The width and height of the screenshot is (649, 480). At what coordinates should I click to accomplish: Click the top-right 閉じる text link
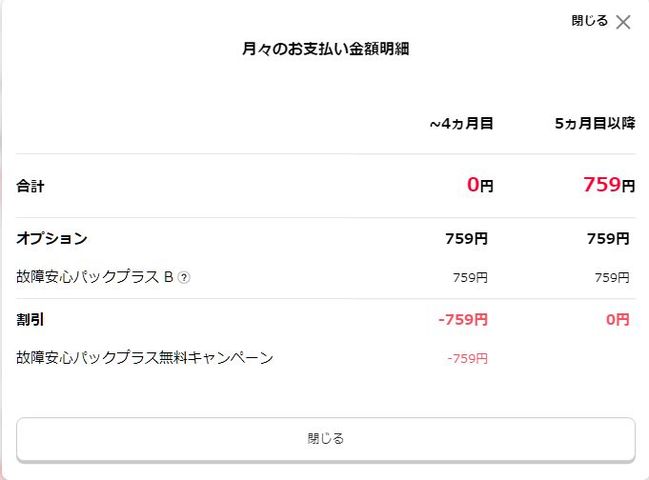[x=589, y=21]
